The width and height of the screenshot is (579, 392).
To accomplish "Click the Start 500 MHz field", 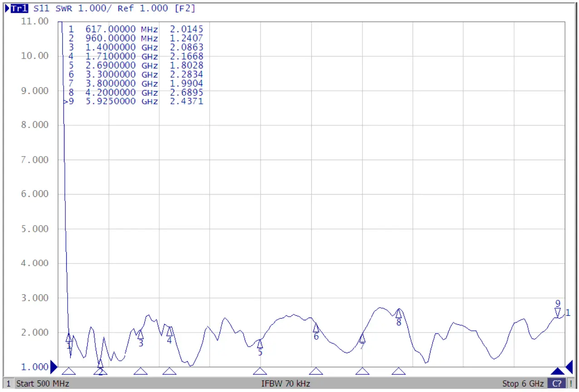I will point(43,384).
